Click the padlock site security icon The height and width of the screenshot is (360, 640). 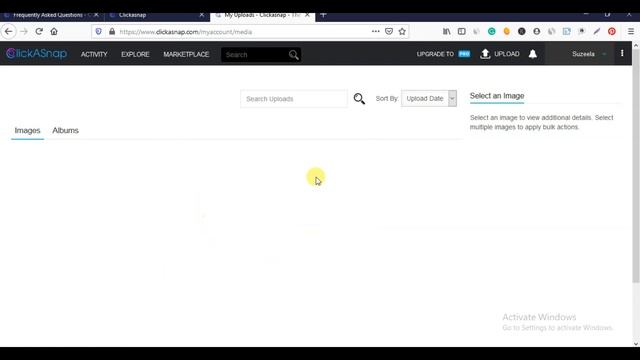112,31
